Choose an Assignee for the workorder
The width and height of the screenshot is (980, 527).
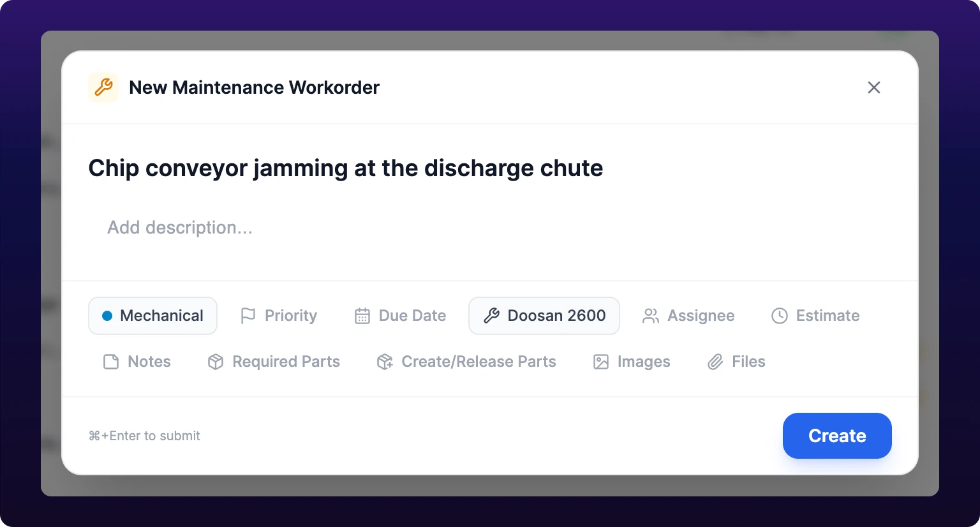pos(689,316)
